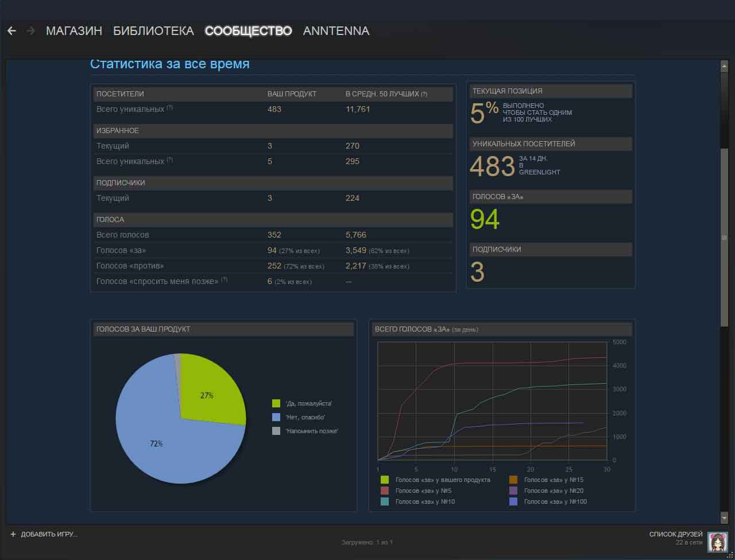Click the scrollbar up arrow
This screenshot has height=560, width=735.
point(724,67)
